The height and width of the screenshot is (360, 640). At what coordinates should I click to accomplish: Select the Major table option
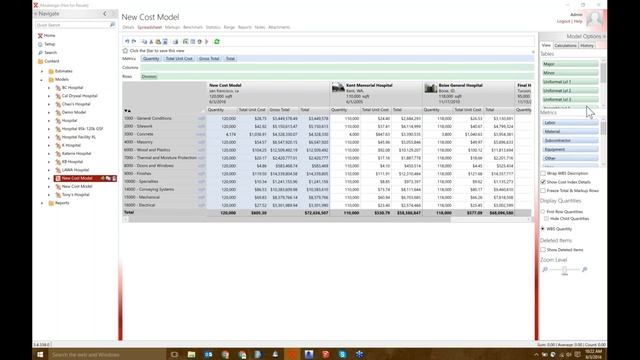coord(570,64)
